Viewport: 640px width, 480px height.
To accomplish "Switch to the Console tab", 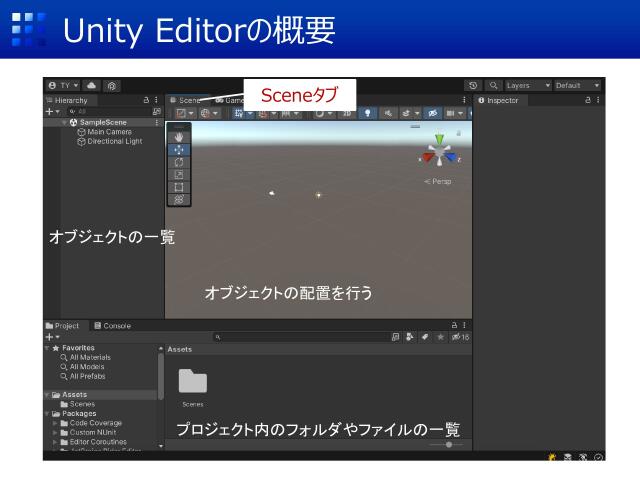I will 113,326.
